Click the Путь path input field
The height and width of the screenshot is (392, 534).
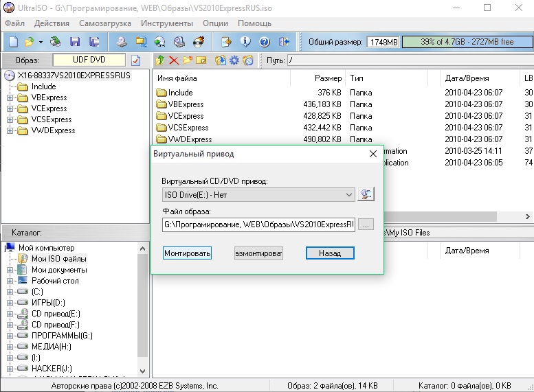click(x=410, y=60)
